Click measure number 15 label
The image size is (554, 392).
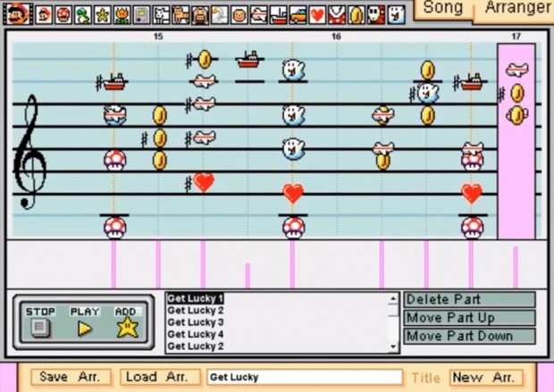coord(158,37)
